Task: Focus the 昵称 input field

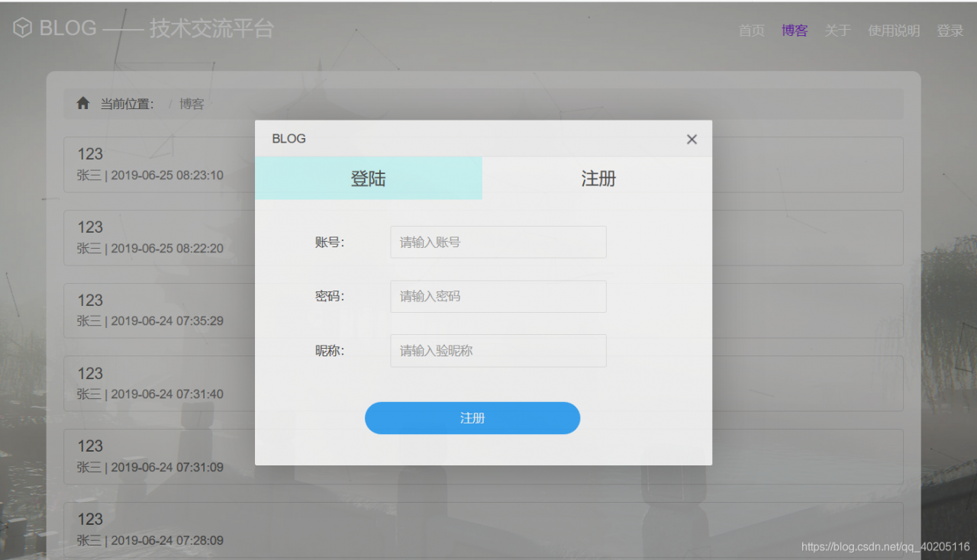Action: [498, 351]
